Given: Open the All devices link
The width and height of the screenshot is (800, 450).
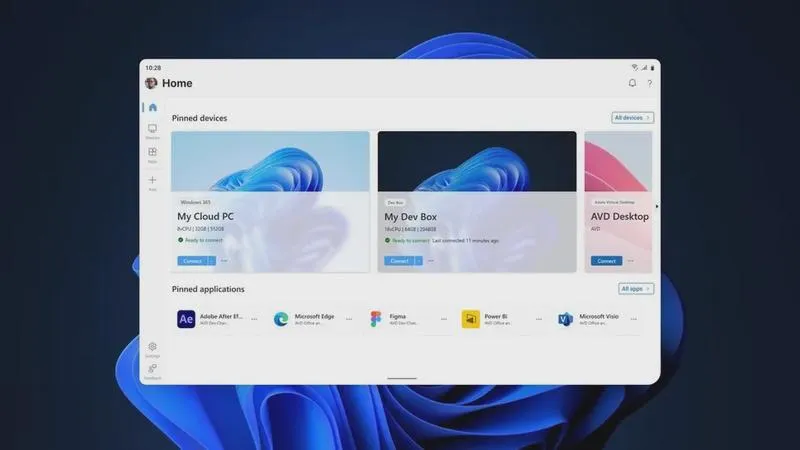Looking at the screenshot, I should pos(633,118).
